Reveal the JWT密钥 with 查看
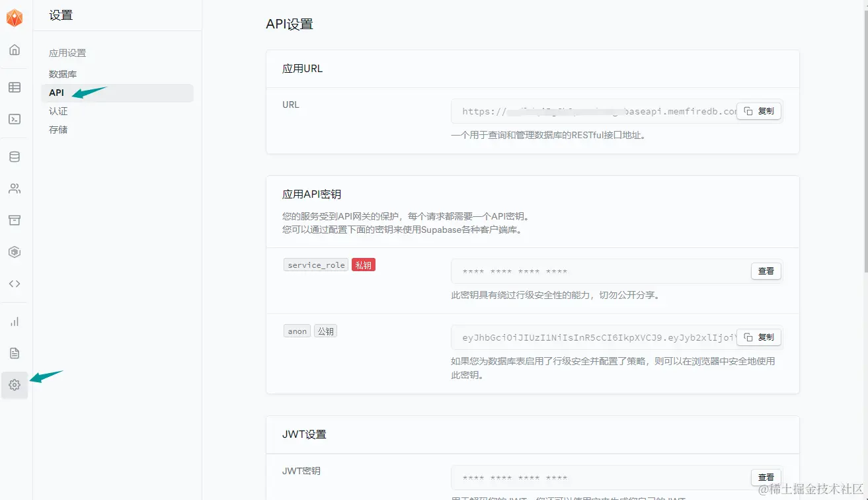 [766, 478]
